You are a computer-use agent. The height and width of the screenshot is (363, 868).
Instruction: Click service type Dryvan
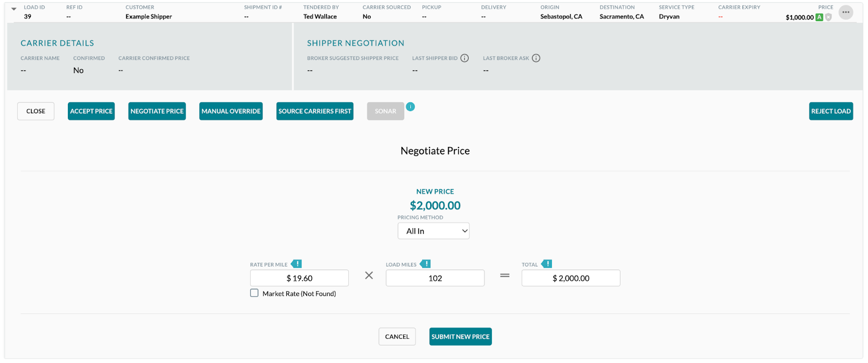(x=669, y=17)
